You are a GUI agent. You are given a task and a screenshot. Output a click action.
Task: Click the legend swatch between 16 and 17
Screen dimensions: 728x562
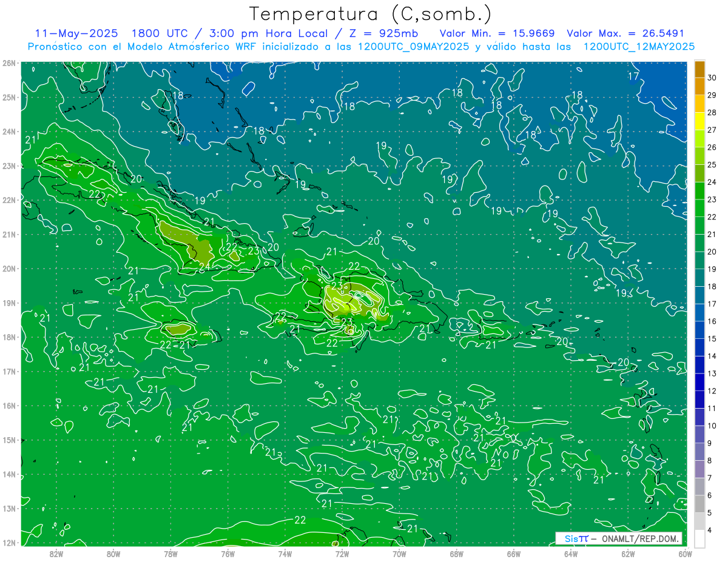[x=699, y=312]
